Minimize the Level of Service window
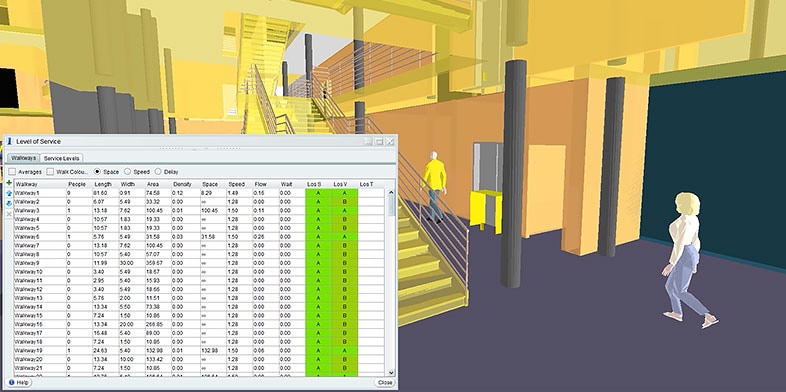 click(x=368, y=142)
